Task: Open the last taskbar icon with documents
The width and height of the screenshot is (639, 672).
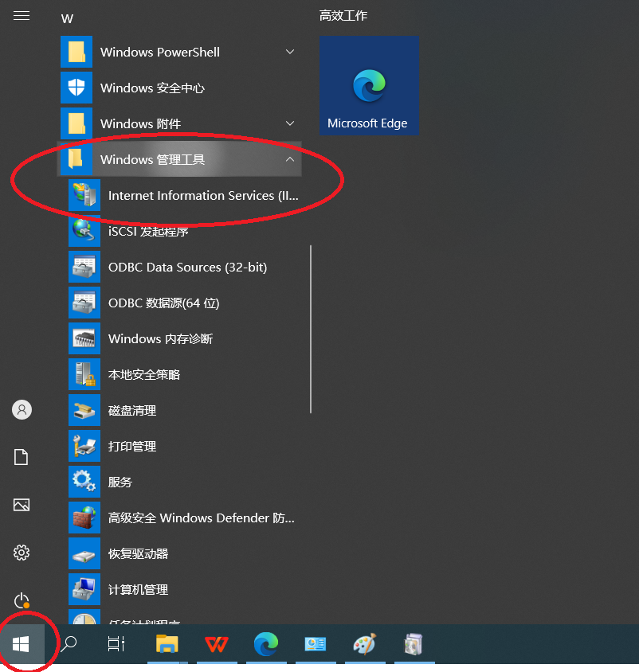Action: [x=414, y=643]
